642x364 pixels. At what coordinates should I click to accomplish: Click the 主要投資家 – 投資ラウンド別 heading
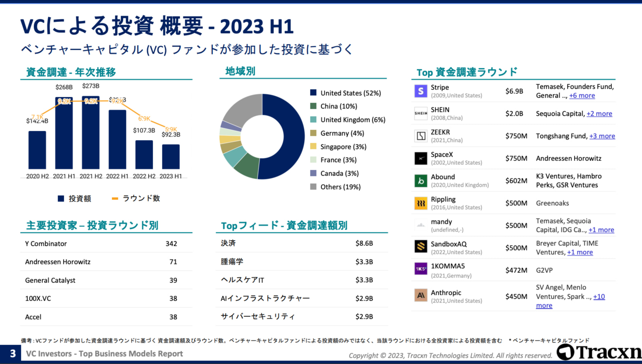92,225
